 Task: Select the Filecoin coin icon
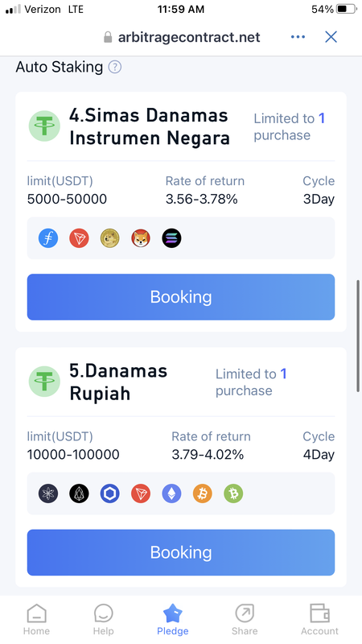pos(48,238)
